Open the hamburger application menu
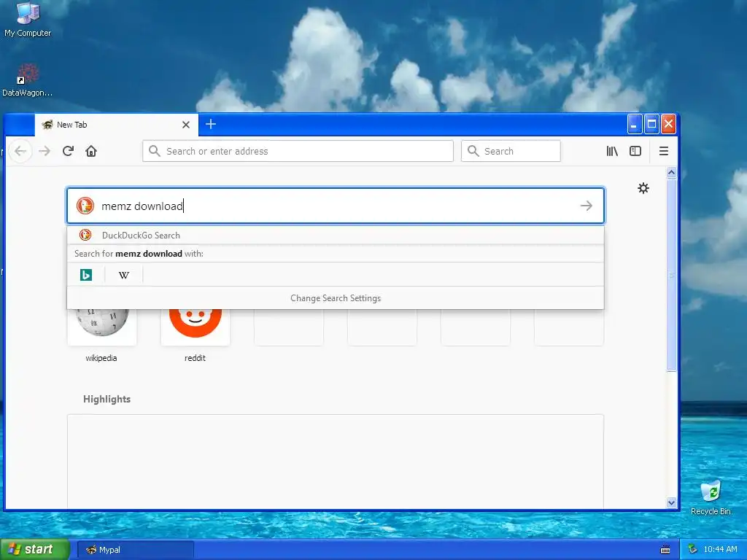 click(x=664, y=152)
